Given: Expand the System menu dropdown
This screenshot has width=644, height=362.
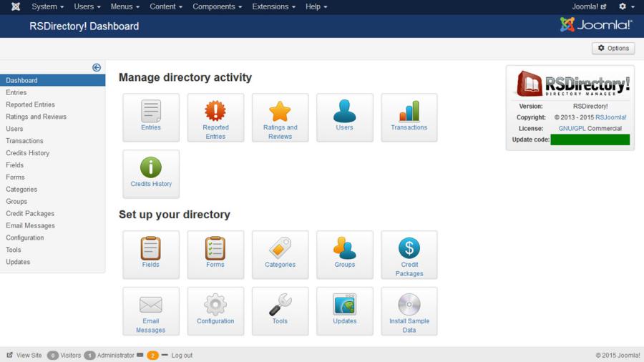Looking at the screenshot, I should pyautogui.click(x=47, y=6).
